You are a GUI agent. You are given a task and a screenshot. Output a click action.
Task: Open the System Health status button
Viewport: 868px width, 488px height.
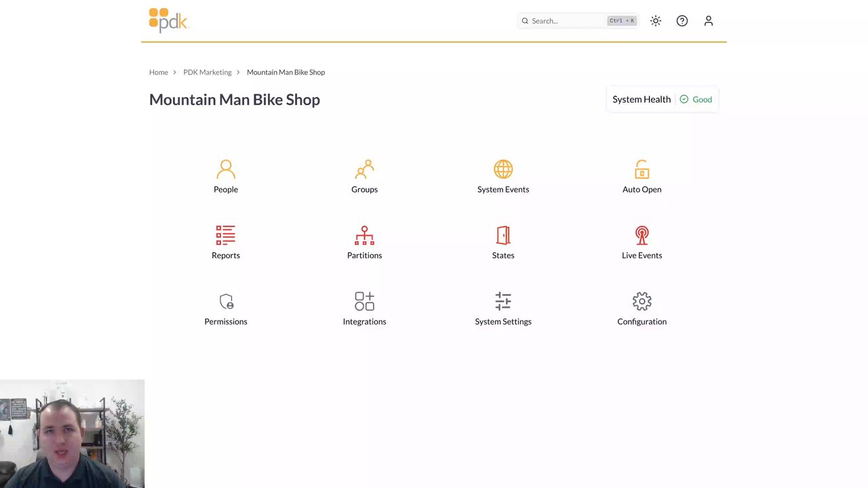pos(663,99)
